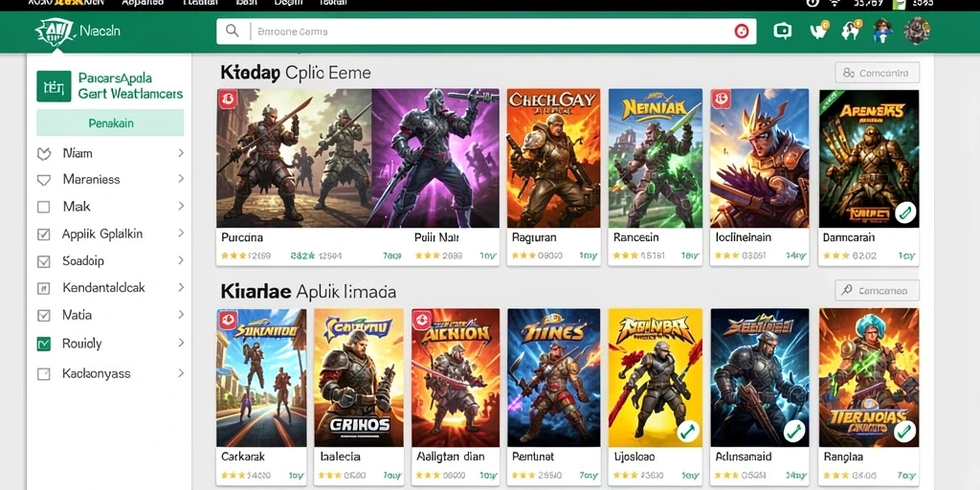Click into the Brnoone Gerns search field
Image resolution: width=980 pixels, height=490 pixels.
[486, 32]
